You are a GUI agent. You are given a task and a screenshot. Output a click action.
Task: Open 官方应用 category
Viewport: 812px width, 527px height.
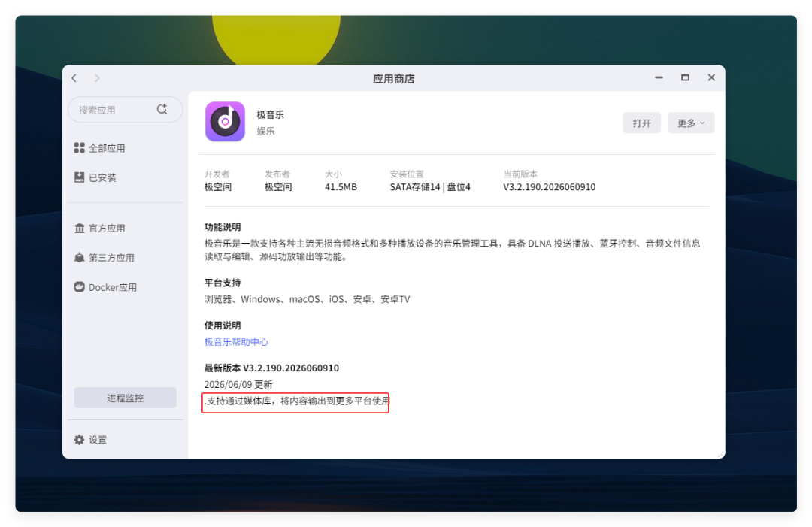(x=107, y=229)
